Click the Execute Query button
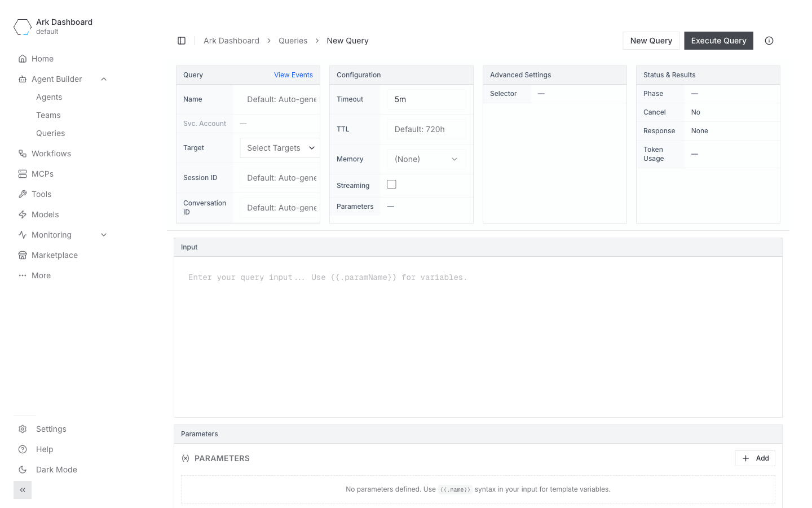Viewport: 812px width, 508px height. (x=719, y=41)
